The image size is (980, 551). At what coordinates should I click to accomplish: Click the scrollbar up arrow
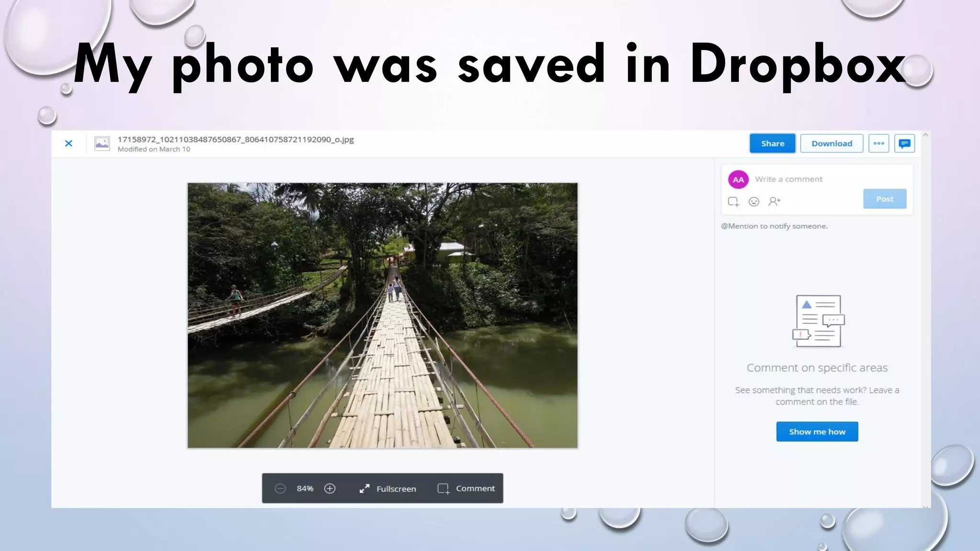pos(925,135)
